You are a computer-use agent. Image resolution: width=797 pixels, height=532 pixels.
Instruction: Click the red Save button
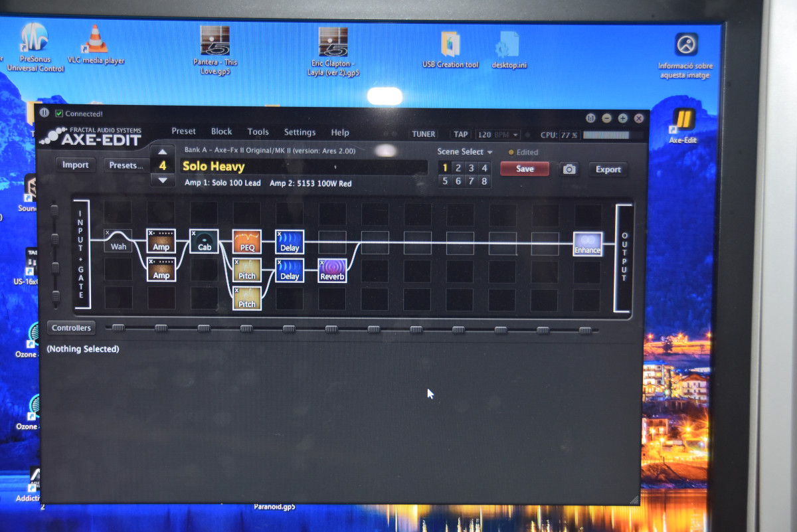click(525, 169)
